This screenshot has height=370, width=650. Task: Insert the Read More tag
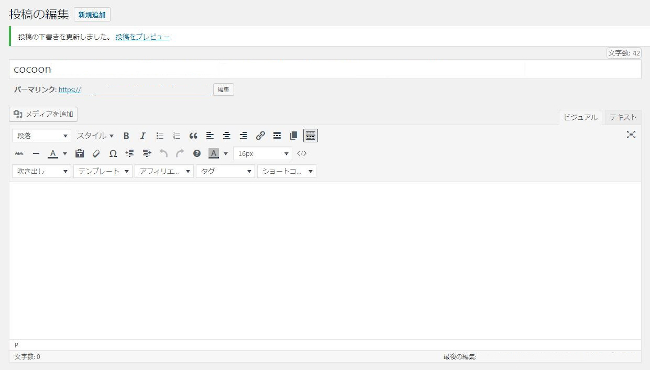[x=277, y=136]
